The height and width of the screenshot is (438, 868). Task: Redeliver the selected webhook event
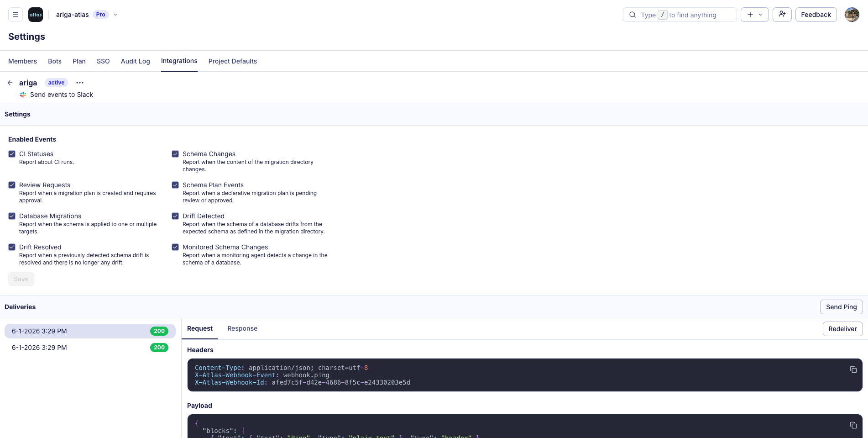tap(842, 328)
